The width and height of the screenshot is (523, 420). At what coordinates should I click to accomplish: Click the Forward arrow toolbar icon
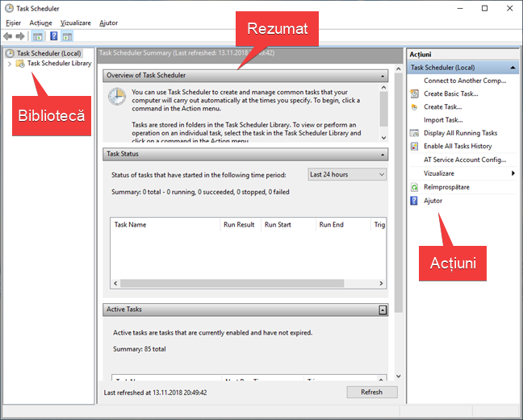coord(20,36)
